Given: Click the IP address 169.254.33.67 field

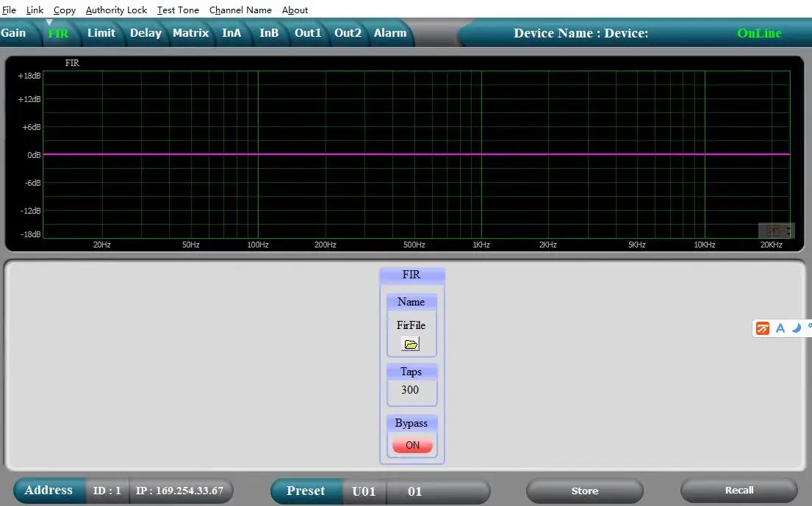Looking at the screenshot, I should pyautogui.click(x=179, y=491).
